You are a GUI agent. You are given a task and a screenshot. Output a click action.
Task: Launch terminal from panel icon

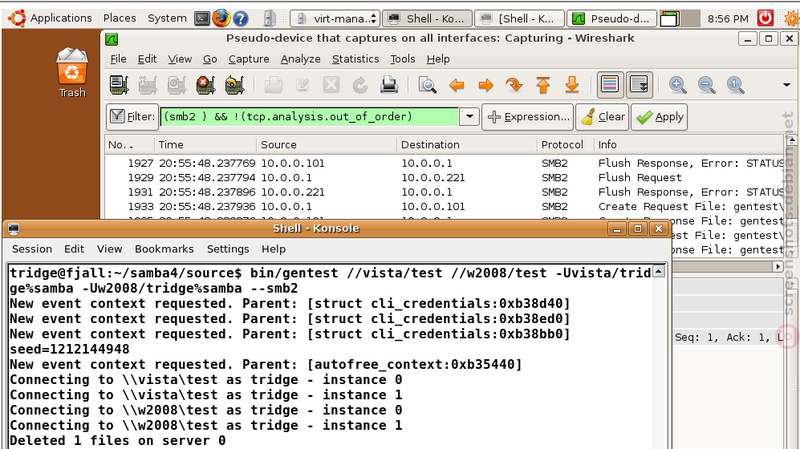pyautogui.click(x=203, y=18)
